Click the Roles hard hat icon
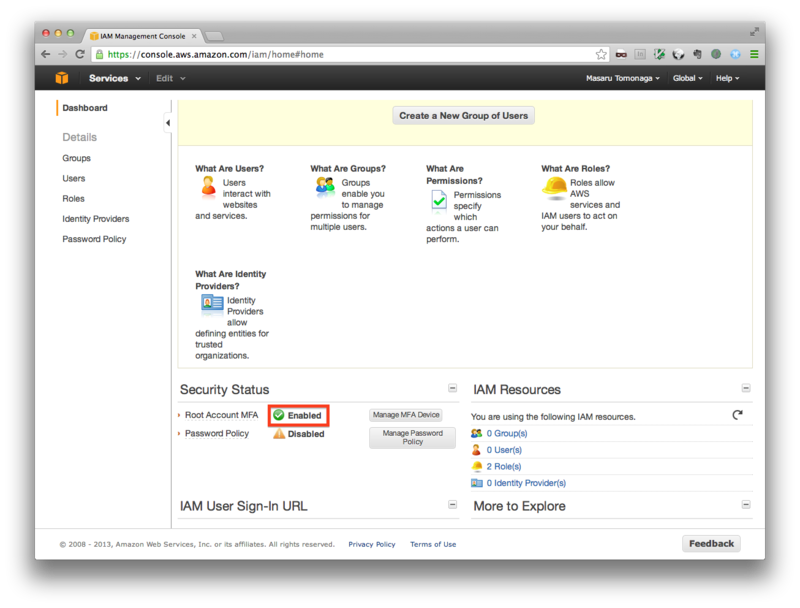 (x=554, y=187)
